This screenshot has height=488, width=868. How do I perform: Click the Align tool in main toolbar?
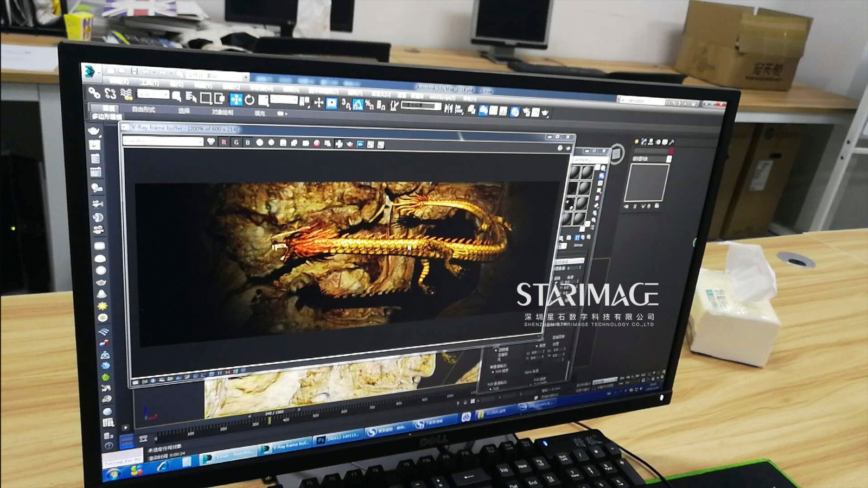[x=459, y=109]
